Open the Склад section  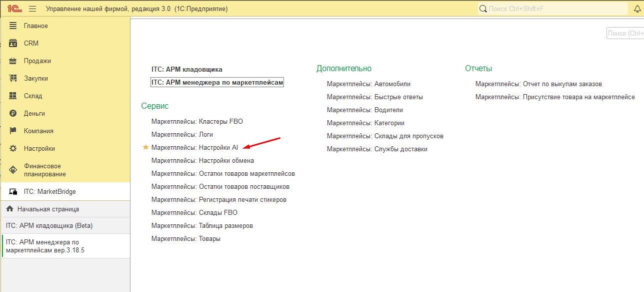coord(65,96)
